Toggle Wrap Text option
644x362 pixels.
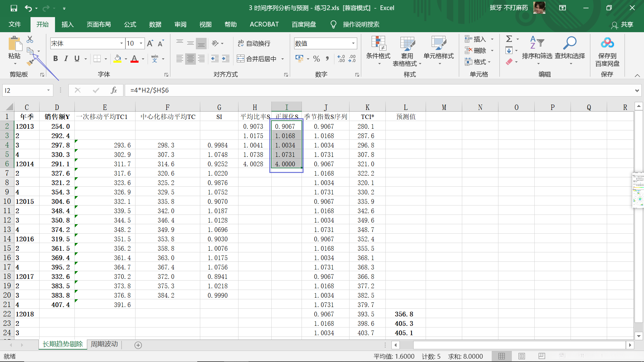254,43
